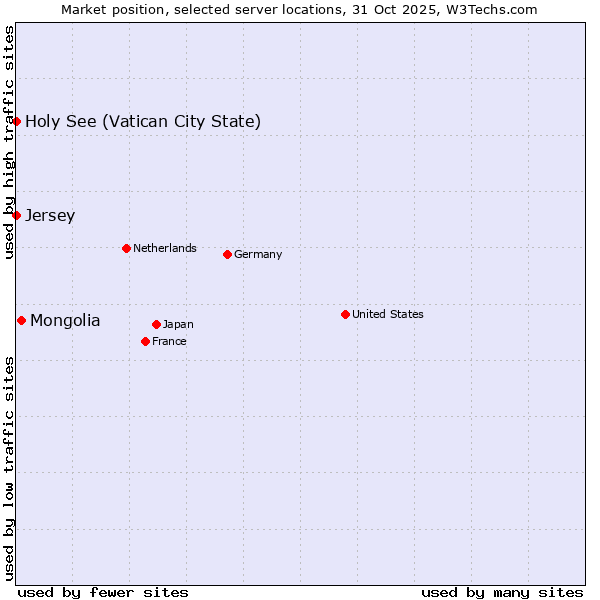This screenshot has height=600, width=600.
Task: Click the Holy See red data point
Action: coord(16,121)
